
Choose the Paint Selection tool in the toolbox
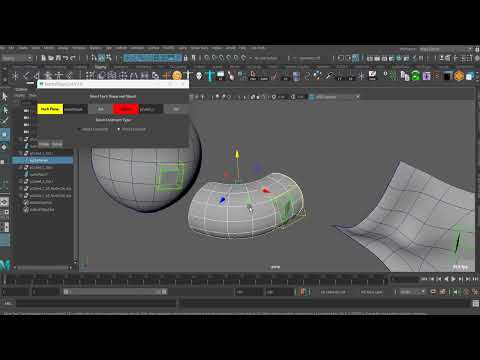(5, 121)
